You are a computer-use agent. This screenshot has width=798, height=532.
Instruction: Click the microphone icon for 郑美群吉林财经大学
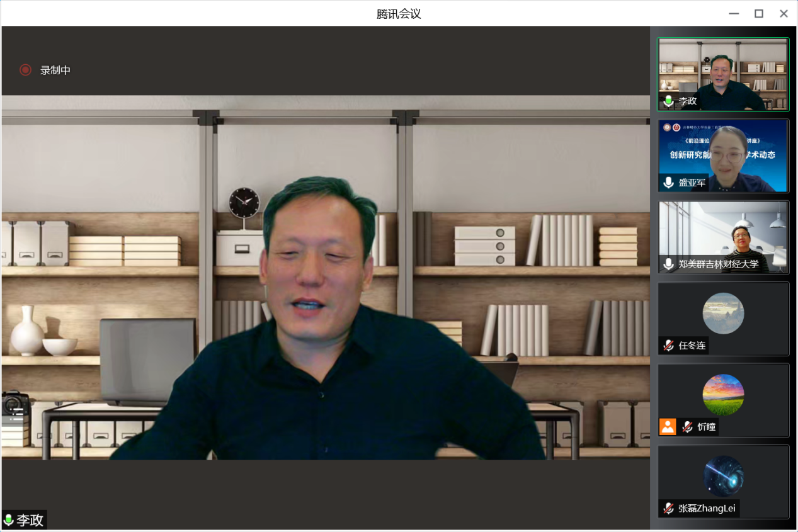coord(668,264)
